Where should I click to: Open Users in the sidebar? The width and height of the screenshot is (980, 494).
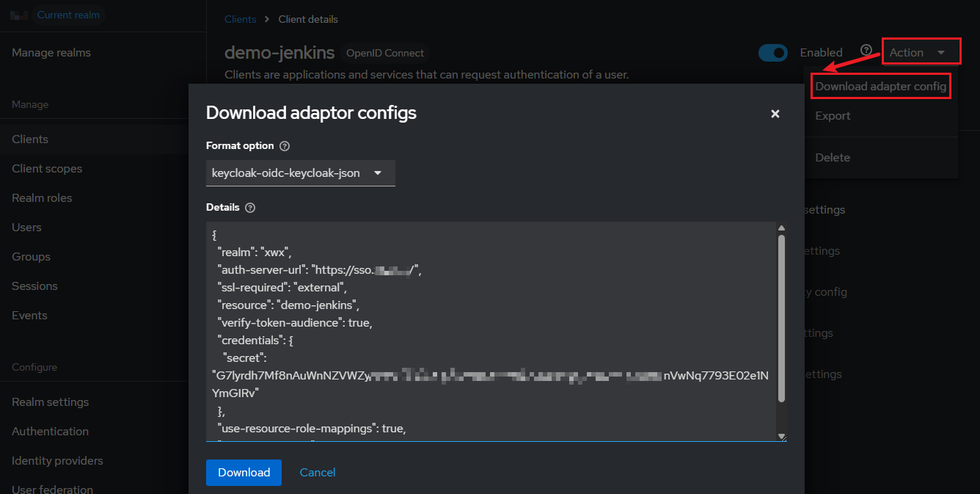(26, 228)
